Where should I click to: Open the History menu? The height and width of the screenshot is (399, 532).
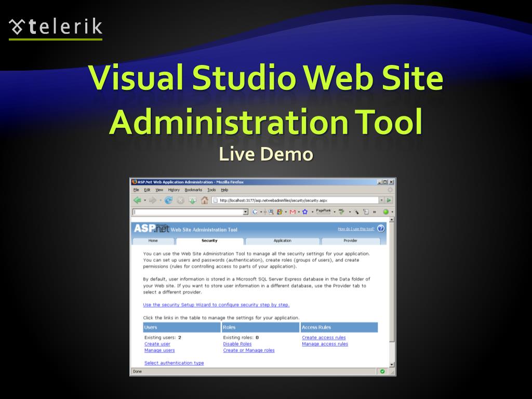click(x=174, y=190)
